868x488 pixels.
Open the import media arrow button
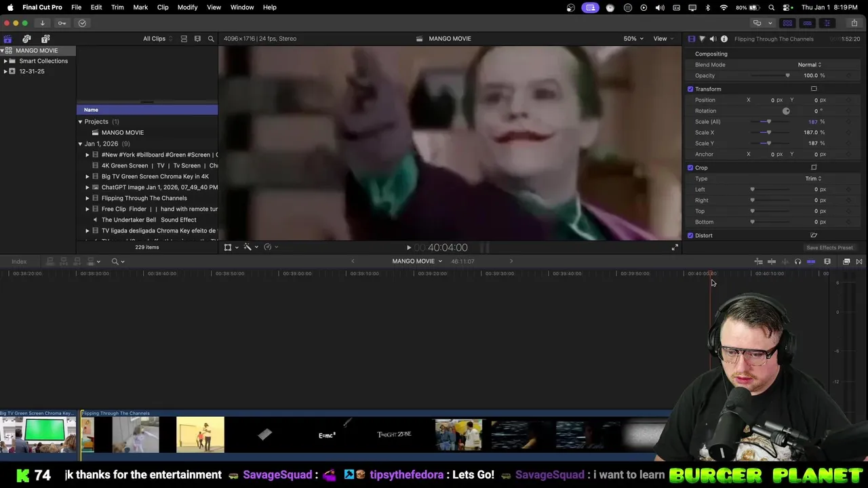[42, 23]
